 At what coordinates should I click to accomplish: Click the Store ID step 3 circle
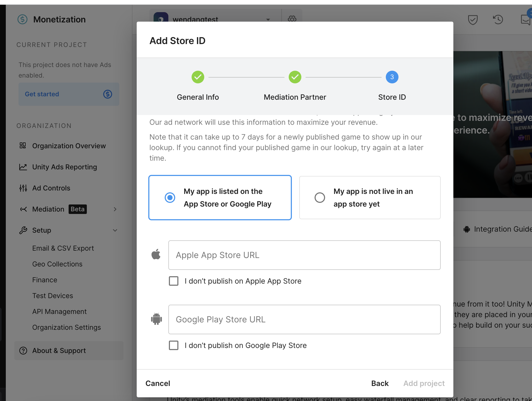[392, 77]
